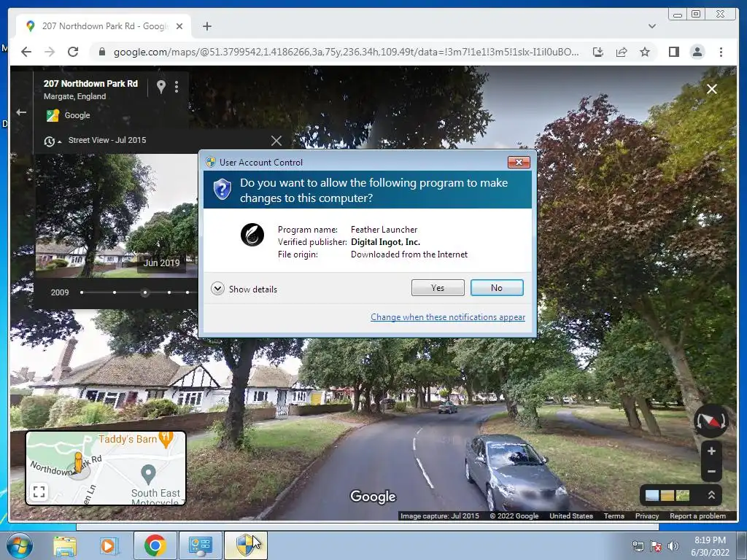Share this page via Chrome share icon
747x560 pixels.
tap(622, 52)
